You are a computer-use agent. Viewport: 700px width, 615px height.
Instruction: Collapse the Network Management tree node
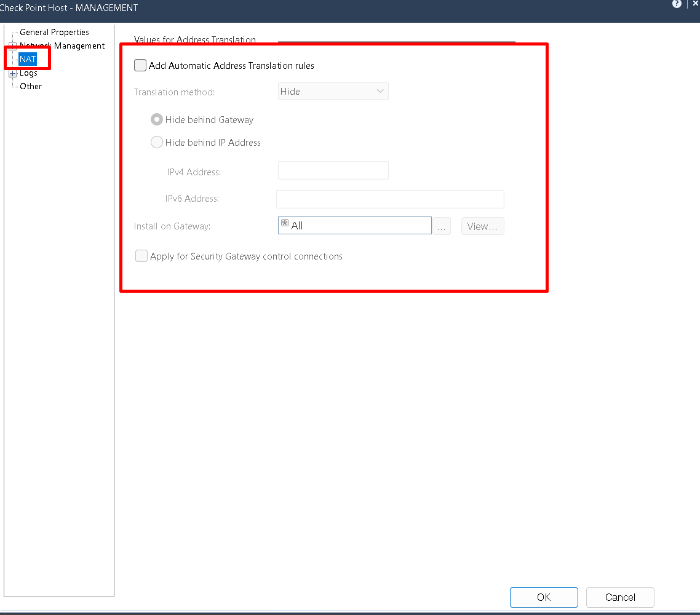[x=12, y=46]
